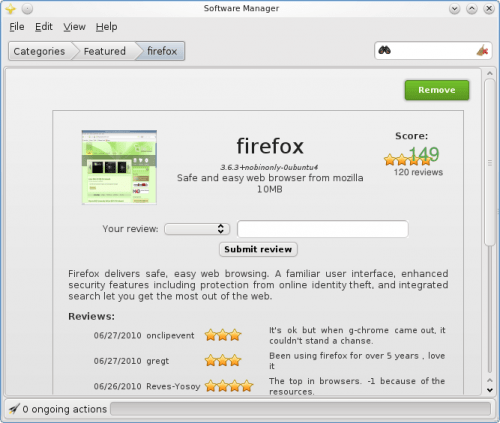Screen dimensions: 500x423
Task: Click the 10MB size text
Action: [x=270, y=189]
